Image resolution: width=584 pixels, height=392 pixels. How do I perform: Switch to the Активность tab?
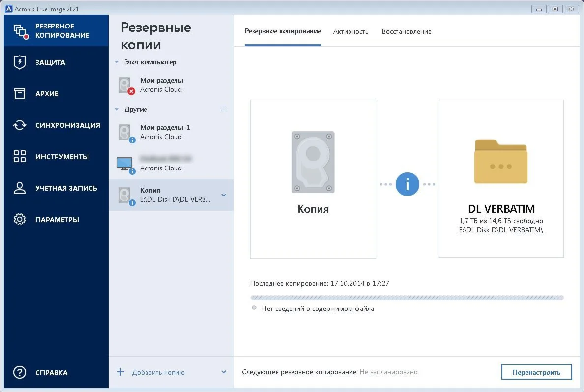coord(350,31)
